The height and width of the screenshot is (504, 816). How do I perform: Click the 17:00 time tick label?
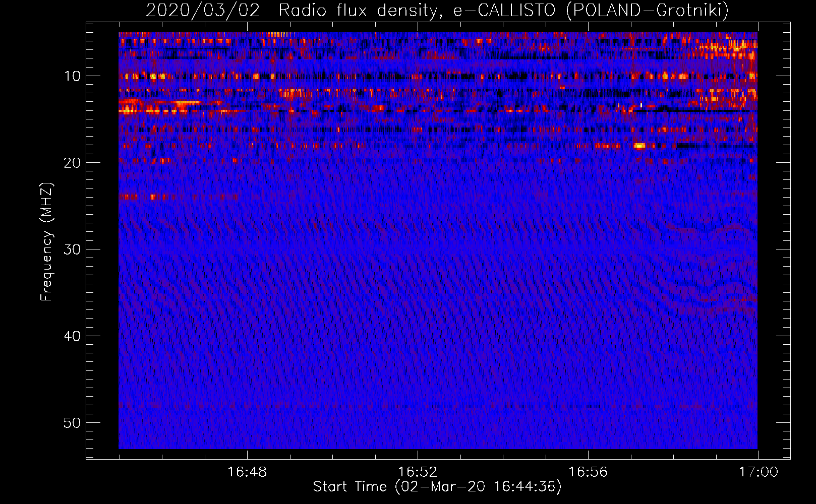[x=759, y=472]
